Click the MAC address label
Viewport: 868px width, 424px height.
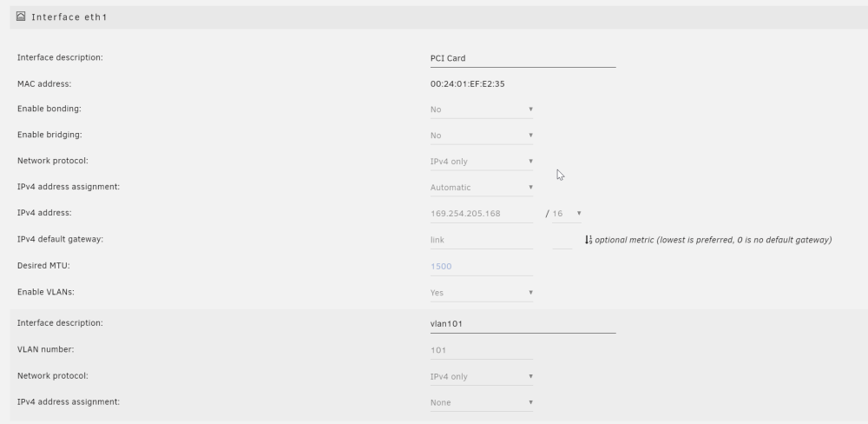(44, 84)
